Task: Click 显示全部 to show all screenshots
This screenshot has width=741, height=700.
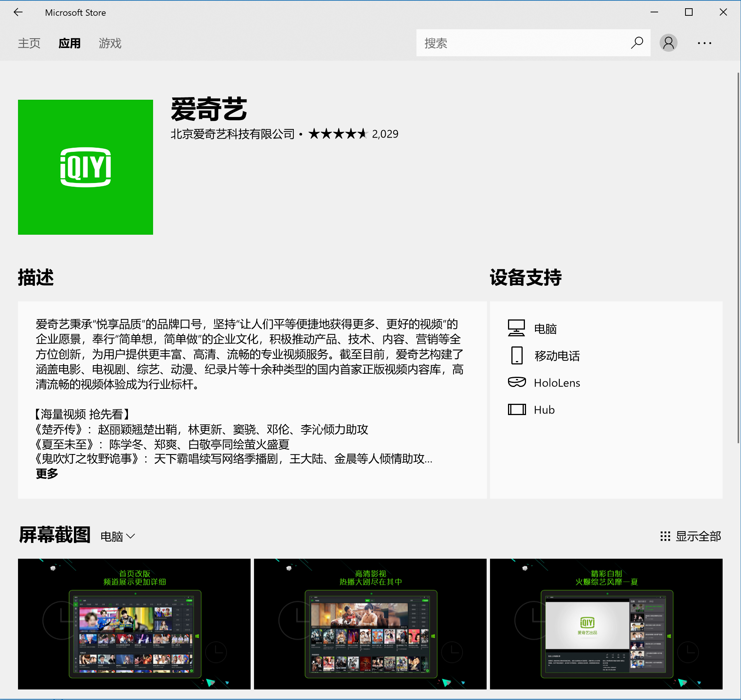Action: [698, 536]
